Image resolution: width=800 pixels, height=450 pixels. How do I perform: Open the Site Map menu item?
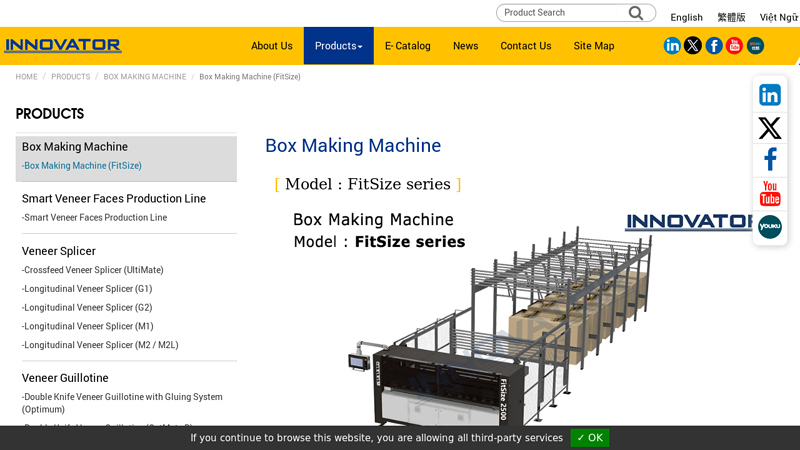point(593,46)
